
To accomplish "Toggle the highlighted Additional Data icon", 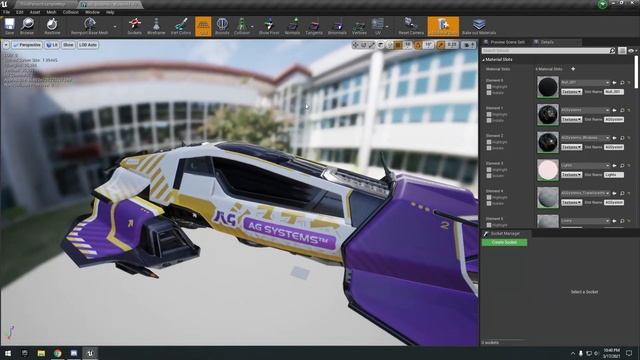I will [443, 26].
